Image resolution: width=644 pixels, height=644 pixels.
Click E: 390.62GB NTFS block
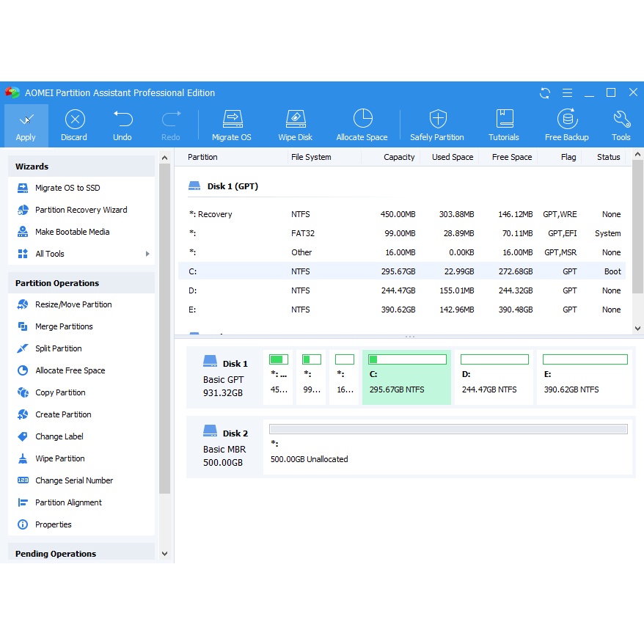(x=585, y=378)
